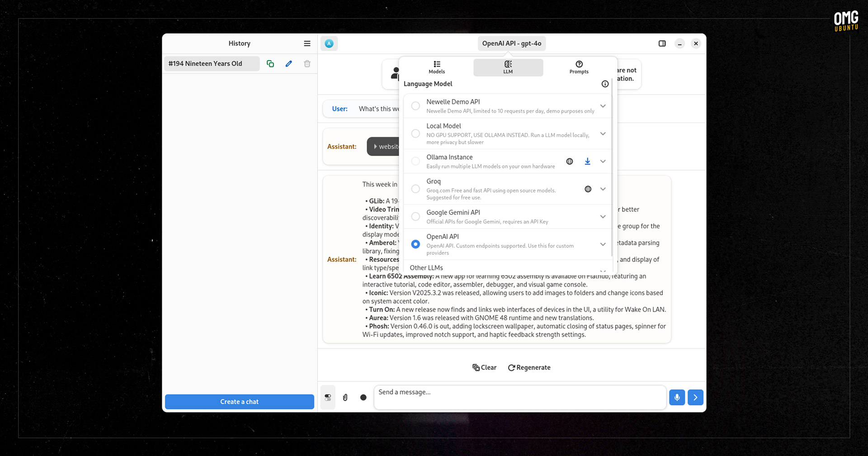Switch to the Models tab
This screenshot has width=868, height=456.
coord(437,67)
